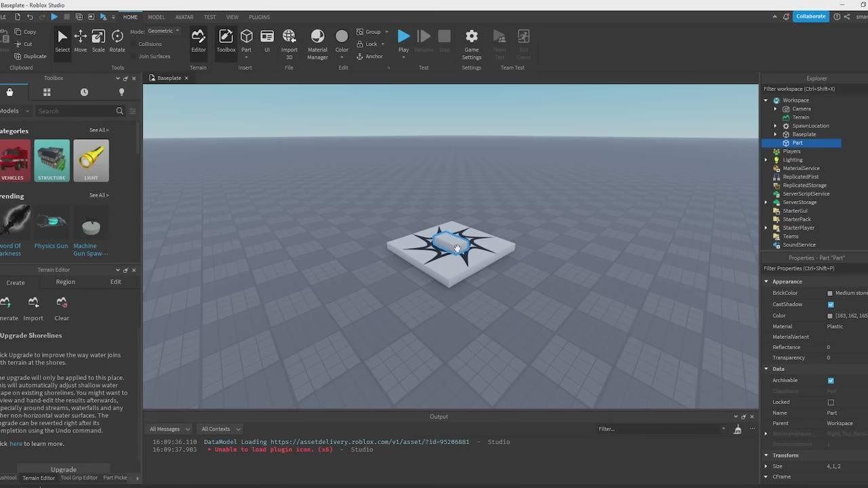The image size is (868, 488).
Task: Click Toolbox Search input field
Action: pyautogui.click(x=75, y=111)
